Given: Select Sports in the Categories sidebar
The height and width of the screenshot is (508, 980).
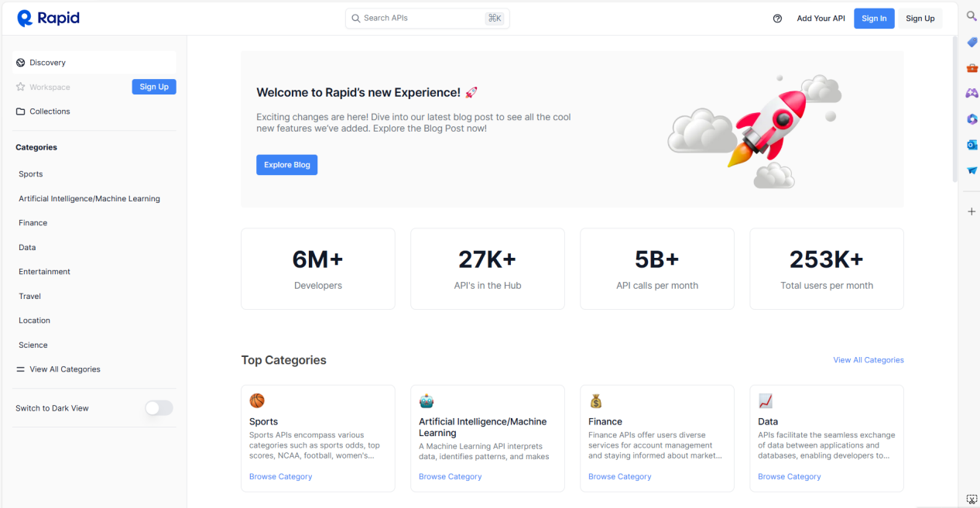Looking at the screenshot, I should 31,174.
